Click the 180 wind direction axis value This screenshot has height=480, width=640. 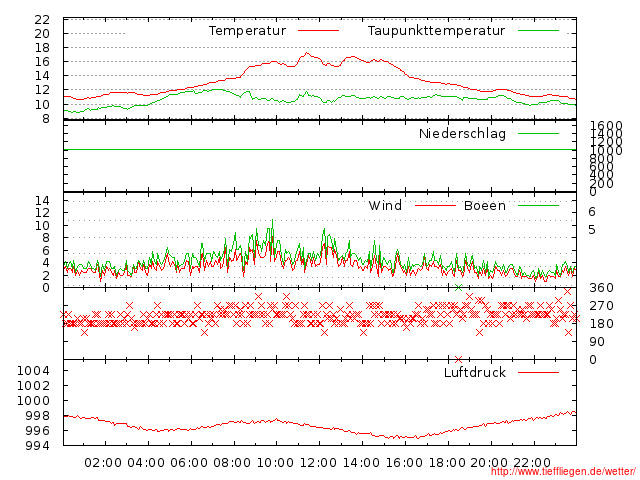click(x=601, y=324)
